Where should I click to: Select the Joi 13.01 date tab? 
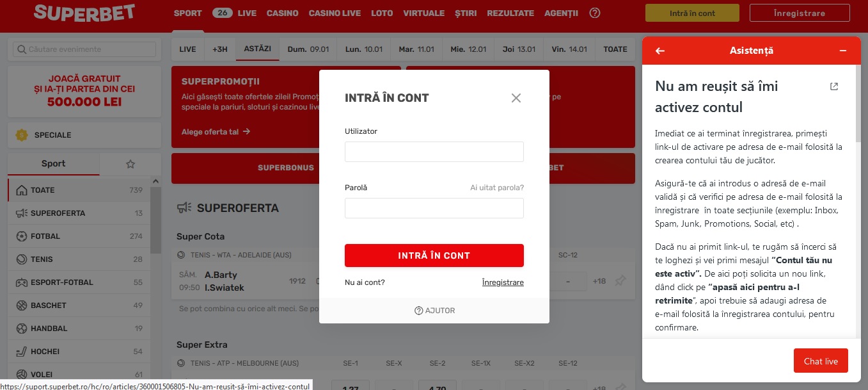point(519,49)
